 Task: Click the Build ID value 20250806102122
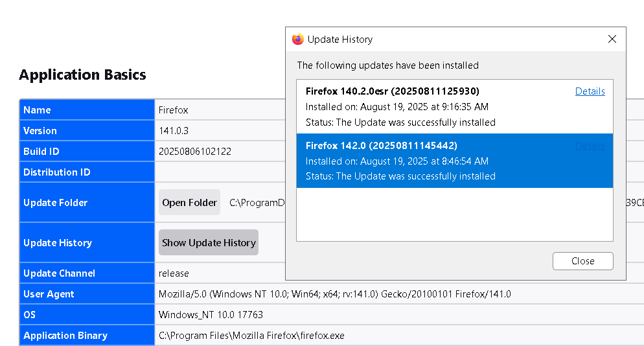(195, 152)
